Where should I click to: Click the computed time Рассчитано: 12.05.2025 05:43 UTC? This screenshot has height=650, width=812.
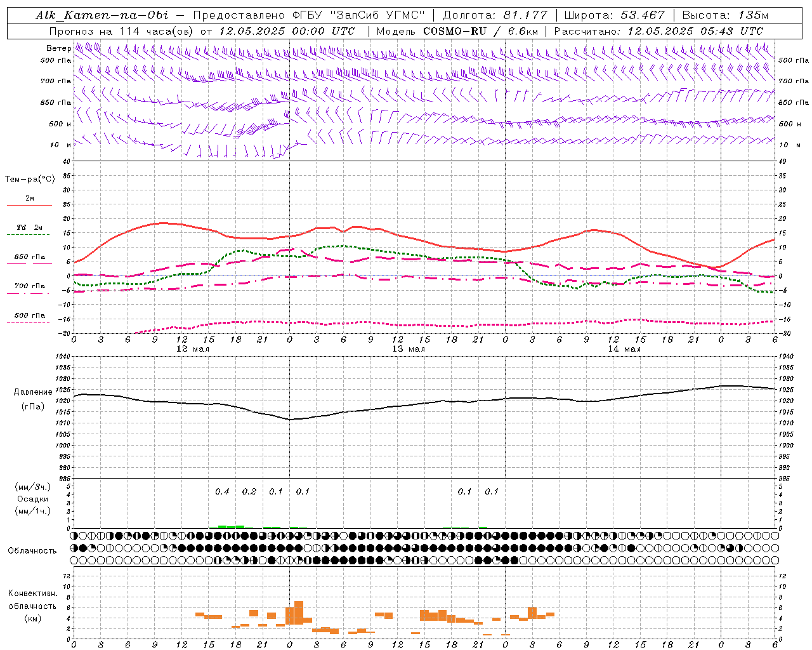[658, 31]
